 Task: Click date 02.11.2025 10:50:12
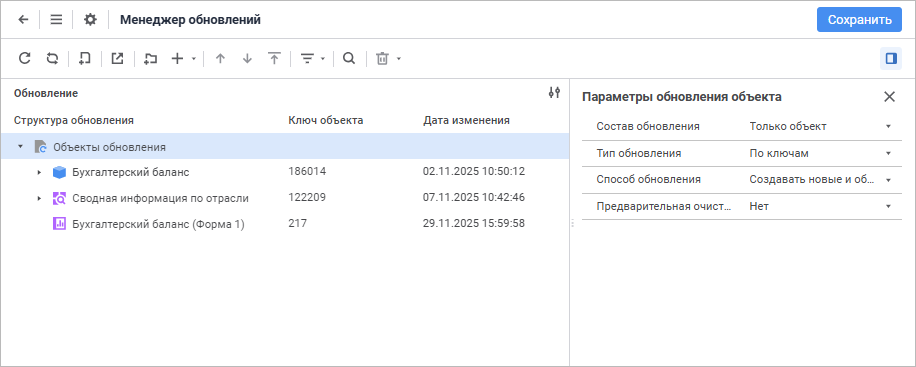[474, 172]
